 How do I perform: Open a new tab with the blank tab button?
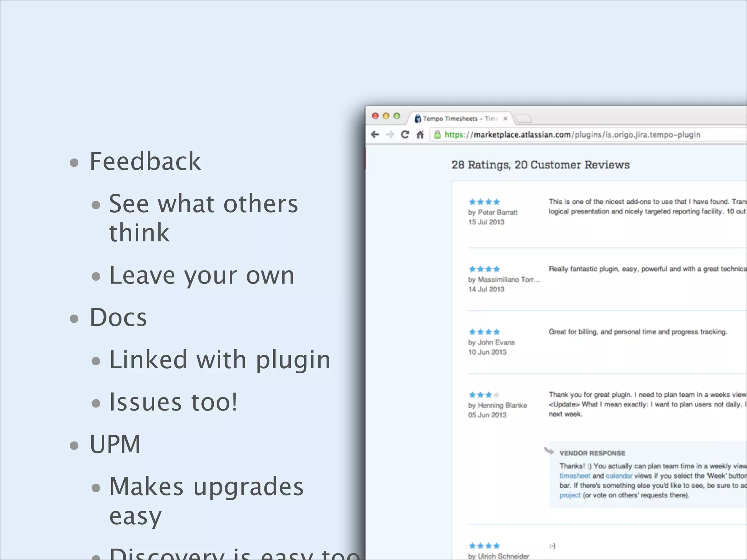[x=524, y=119]
